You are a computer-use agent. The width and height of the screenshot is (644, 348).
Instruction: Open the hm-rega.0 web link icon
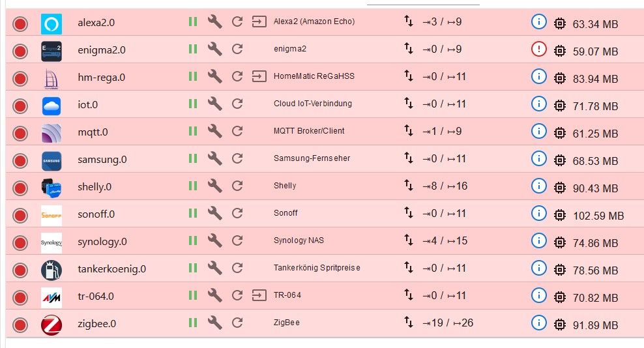click(259, 76)
